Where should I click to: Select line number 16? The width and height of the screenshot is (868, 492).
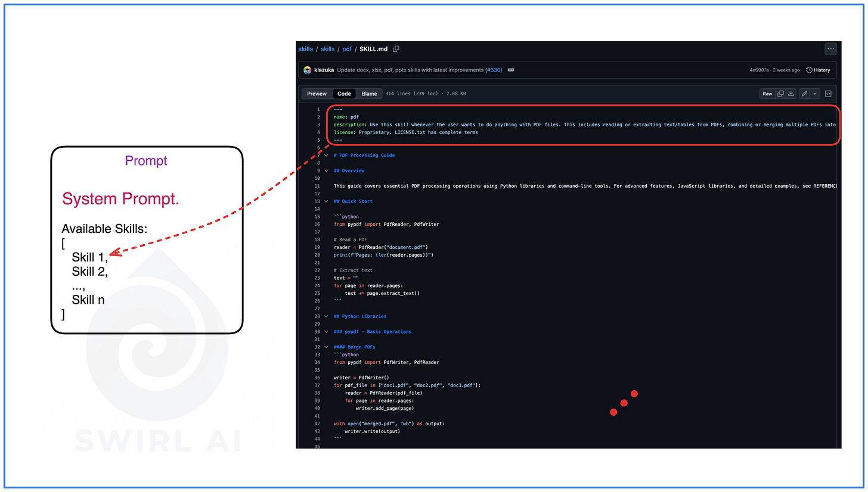coord(318,225)
